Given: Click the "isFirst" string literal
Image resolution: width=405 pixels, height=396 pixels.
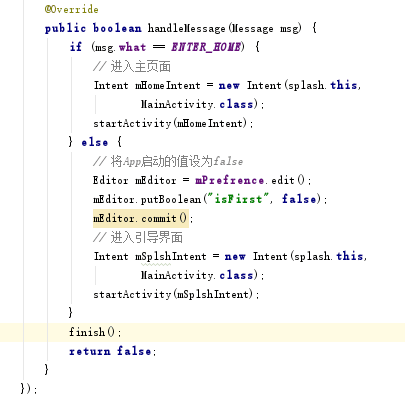Looking at the screenshot, I should coord(238,199).
